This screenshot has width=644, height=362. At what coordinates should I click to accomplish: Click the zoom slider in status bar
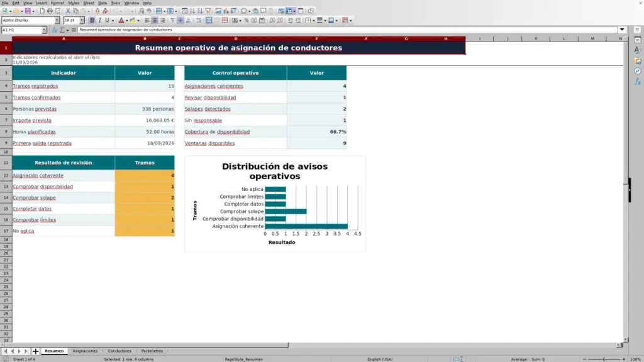(x=604, y=359)
